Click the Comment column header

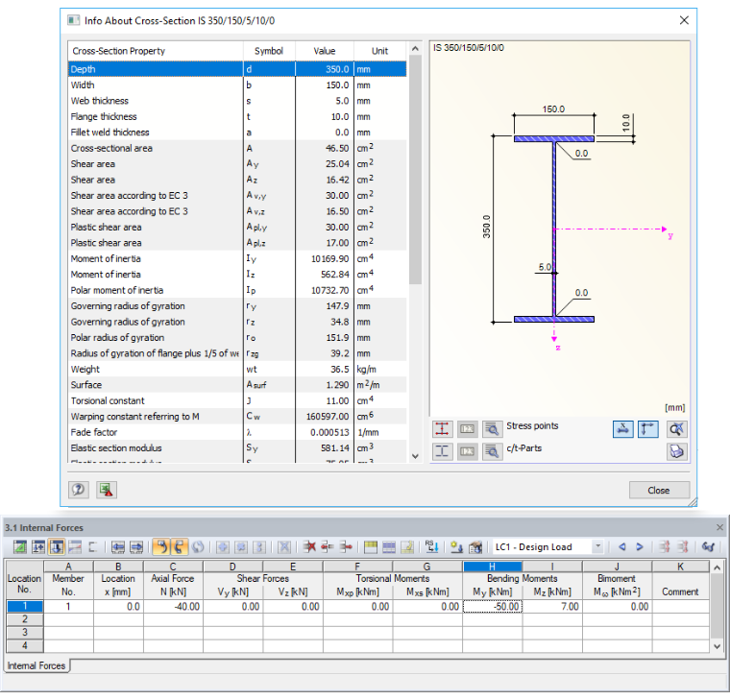point(680,592)
